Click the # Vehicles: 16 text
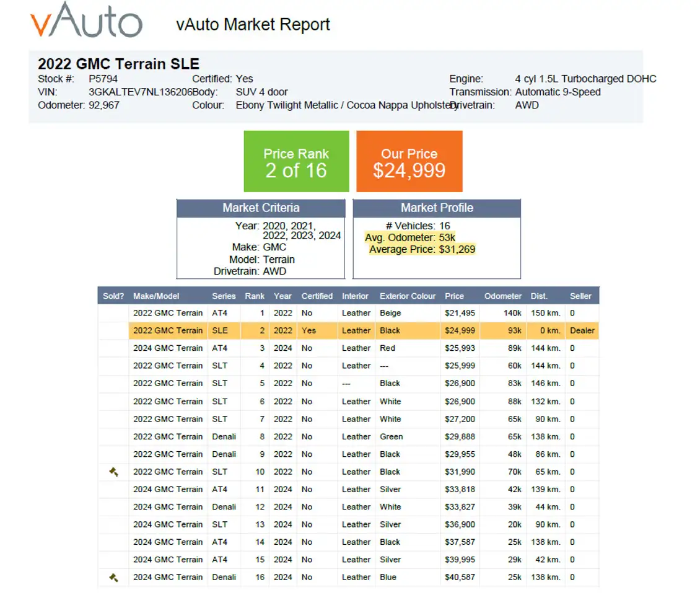 point(418,226)
